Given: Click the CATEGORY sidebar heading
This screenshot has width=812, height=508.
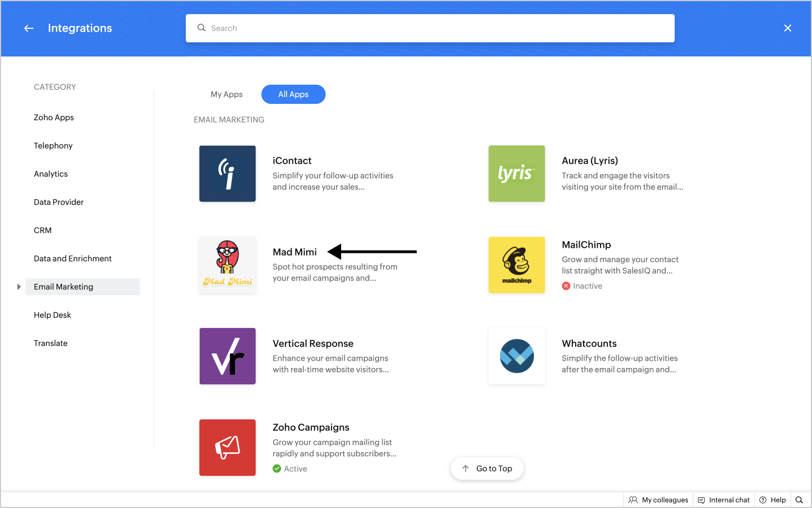Looking at the screenshot, I should (55, 87).
